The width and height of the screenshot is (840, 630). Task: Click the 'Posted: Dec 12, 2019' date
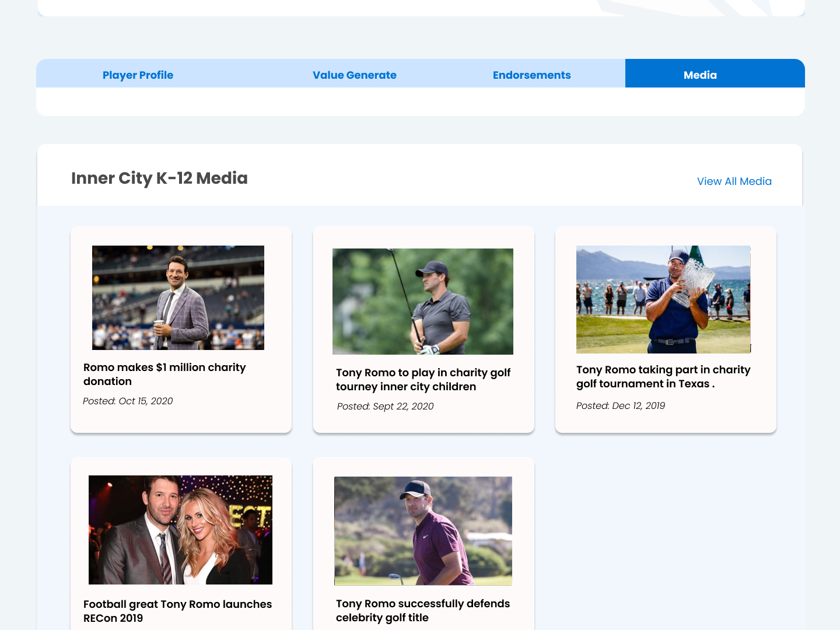[x=621, y=406]
